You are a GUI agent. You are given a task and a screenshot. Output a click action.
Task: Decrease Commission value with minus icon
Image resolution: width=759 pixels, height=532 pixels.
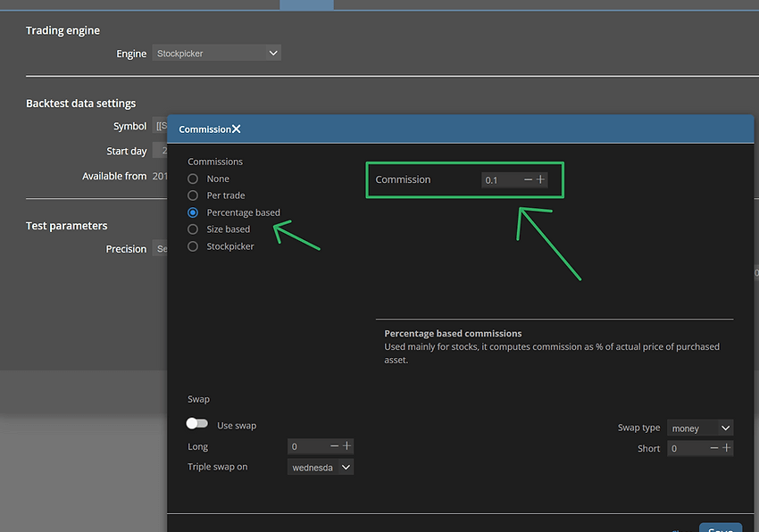tap(528, 179)
